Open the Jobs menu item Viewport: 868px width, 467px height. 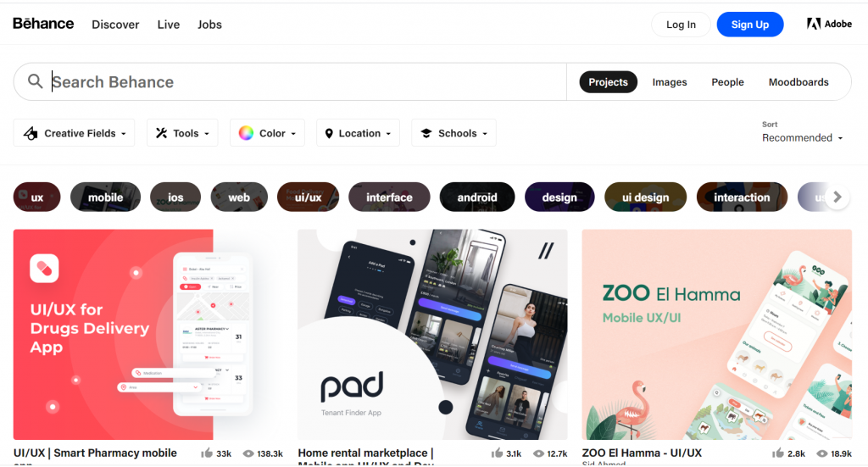209,25
